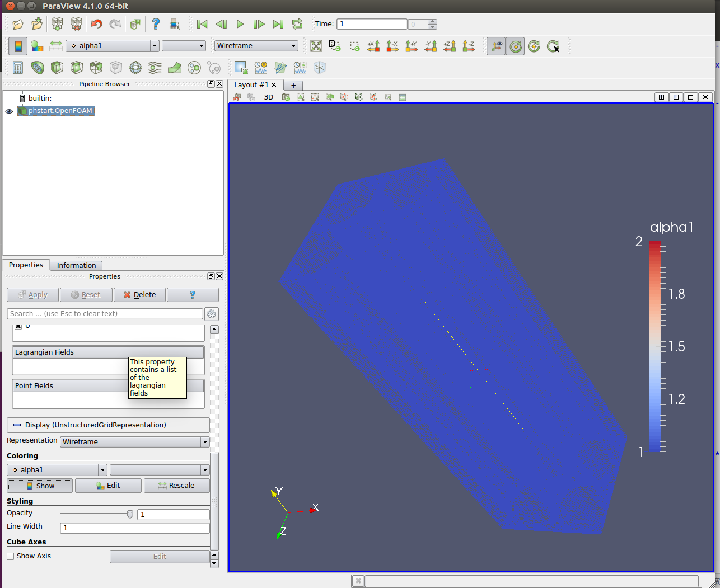Click the Opacity slider handle
This screenshot has width=720, height=588.
click(130, 514)
